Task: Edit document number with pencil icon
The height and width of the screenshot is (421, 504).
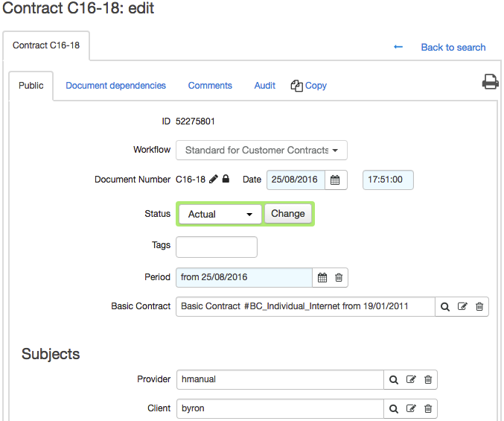Action: pos(214,179)
